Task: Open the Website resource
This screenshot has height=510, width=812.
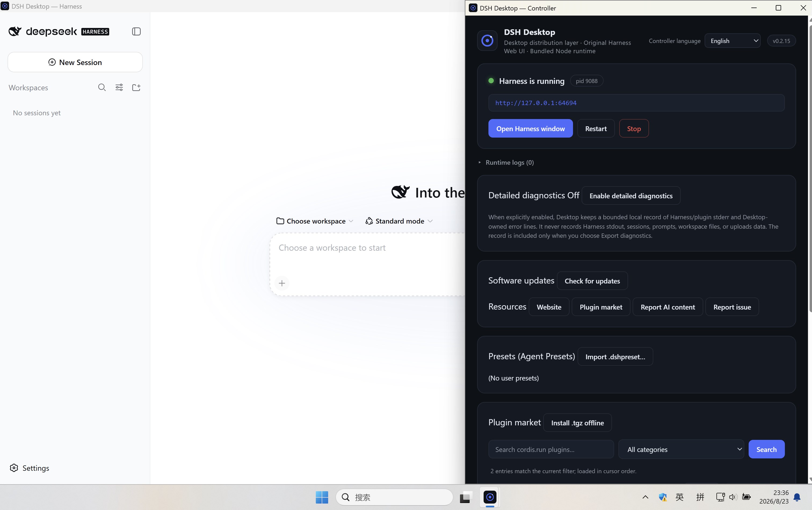Action: 549,307
